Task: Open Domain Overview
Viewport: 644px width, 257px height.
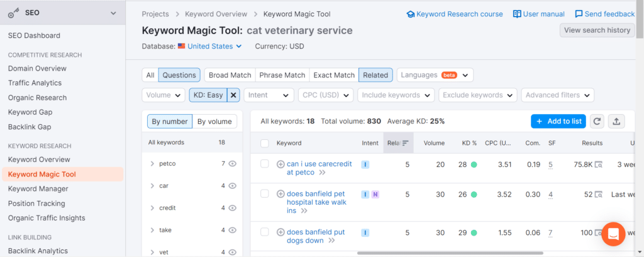Action: [x=37, y=68]
